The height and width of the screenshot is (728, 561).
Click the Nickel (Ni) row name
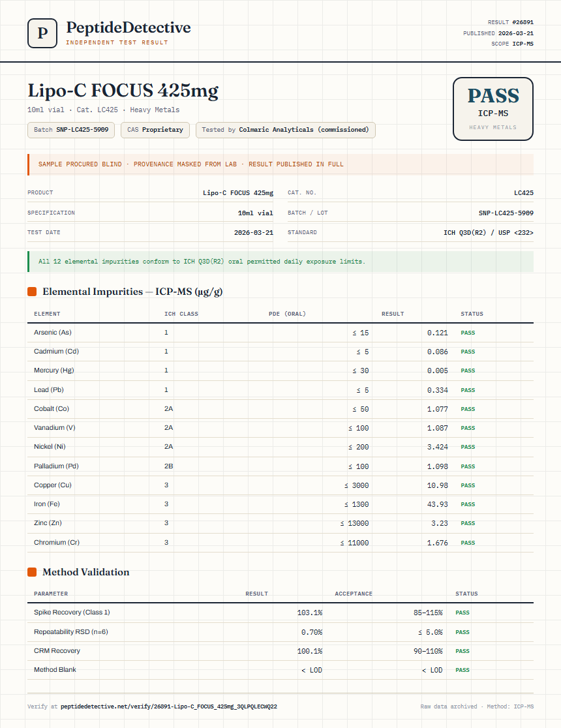[x=50, y=447]
